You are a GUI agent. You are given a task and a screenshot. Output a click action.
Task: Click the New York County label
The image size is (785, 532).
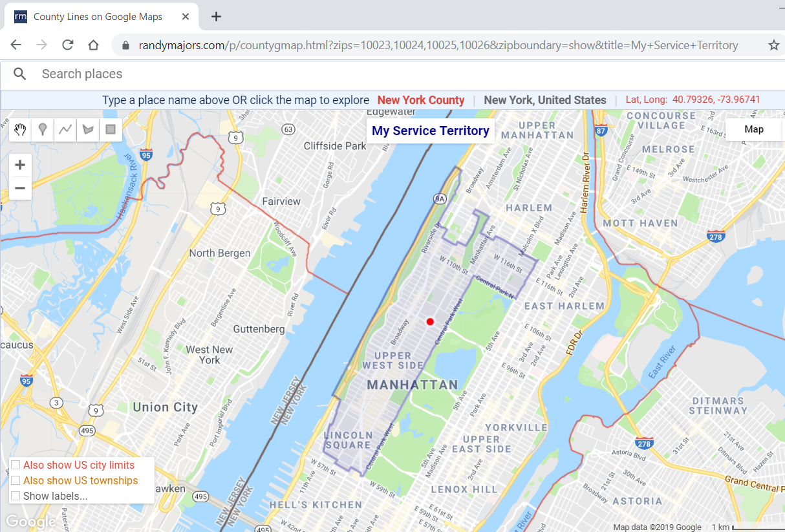(421, 100)
